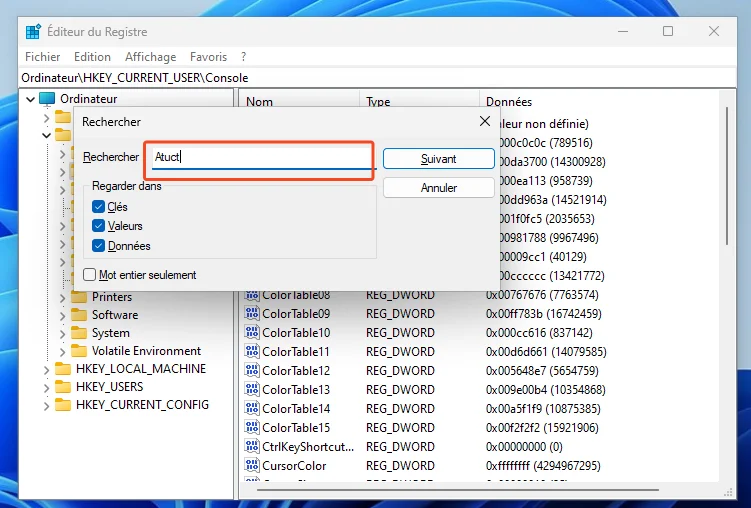Click the registry path address bar
This screenshot has width=751, height=508.
pyautogui.click(x=377, y=78)
